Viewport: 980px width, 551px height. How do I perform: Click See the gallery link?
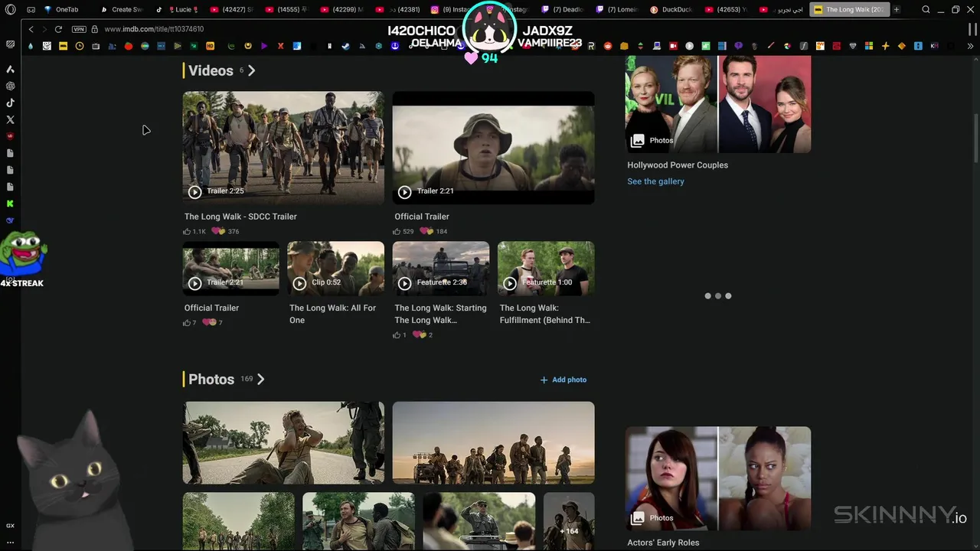point(655,181)
